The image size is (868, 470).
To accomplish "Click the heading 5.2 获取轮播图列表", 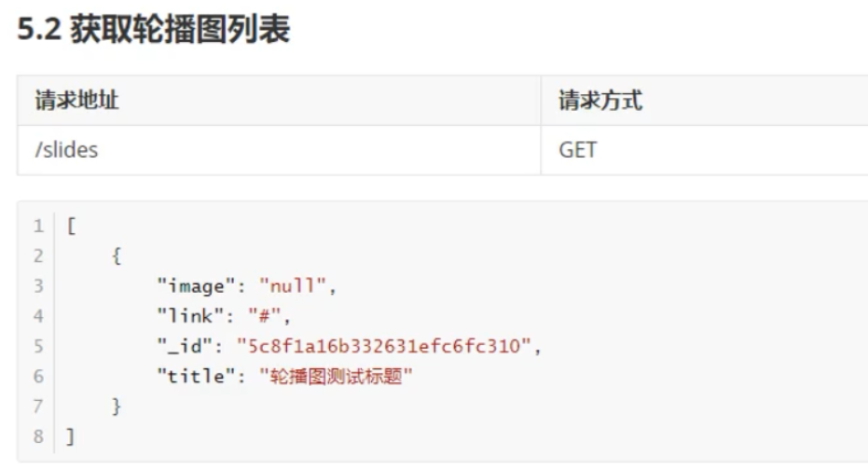I will (153, 32).
